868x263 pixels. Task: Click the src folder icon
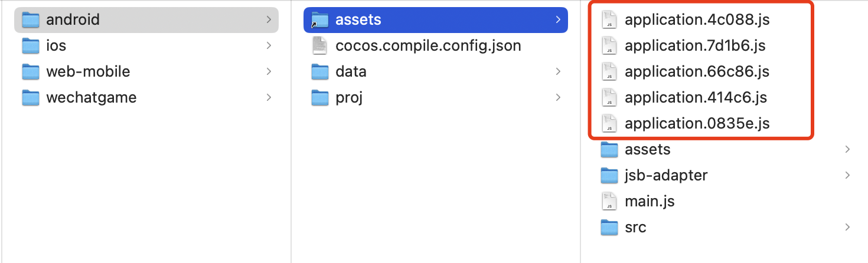[x=609, y=227]
